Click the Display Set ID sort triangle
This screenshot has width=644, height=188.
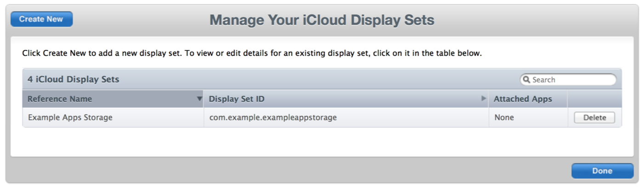483,99
